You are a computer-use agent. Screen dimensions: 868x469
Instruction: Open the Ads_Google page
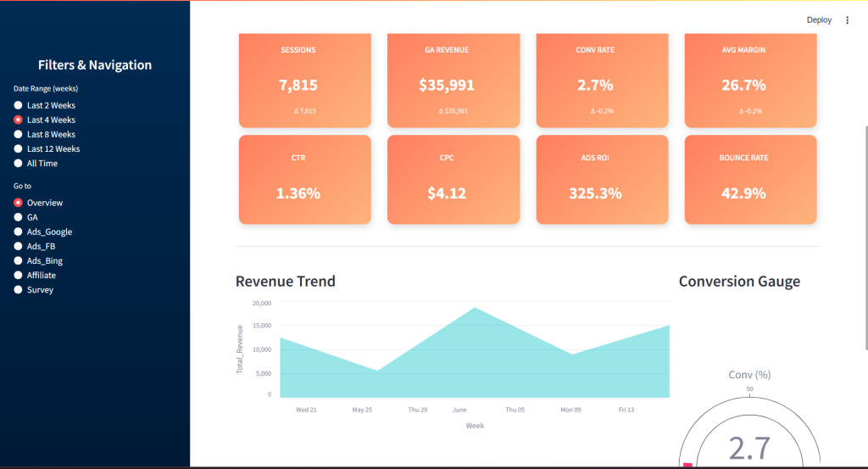click(x=19, y=232)
